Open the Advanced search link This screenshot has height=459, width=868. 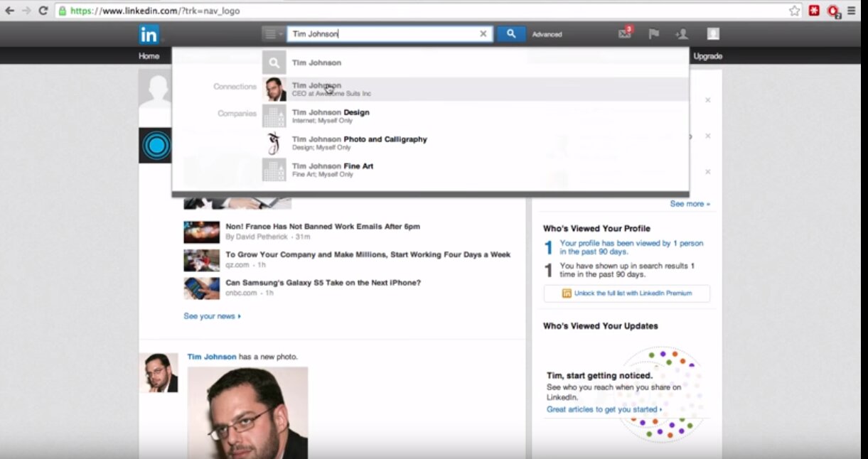pyautogui.click(x=547, y=34)
